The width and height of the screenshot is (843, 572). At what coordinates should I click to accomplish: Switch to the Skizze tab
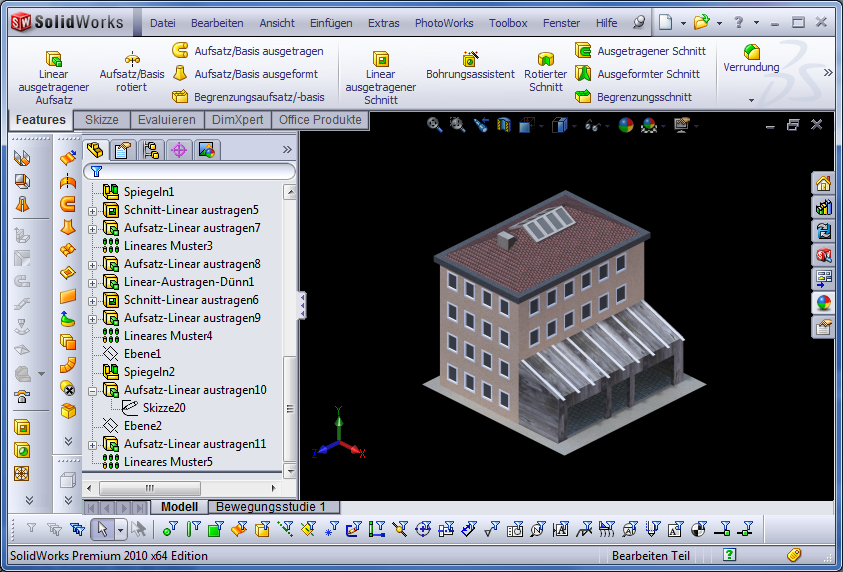pyautogui.click(x=102, y=120)
